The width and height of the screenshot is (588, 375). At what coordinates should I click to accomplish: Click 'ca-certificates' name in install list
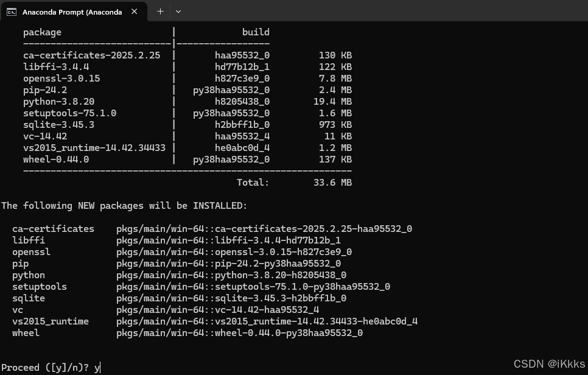[x=53, y=229]
